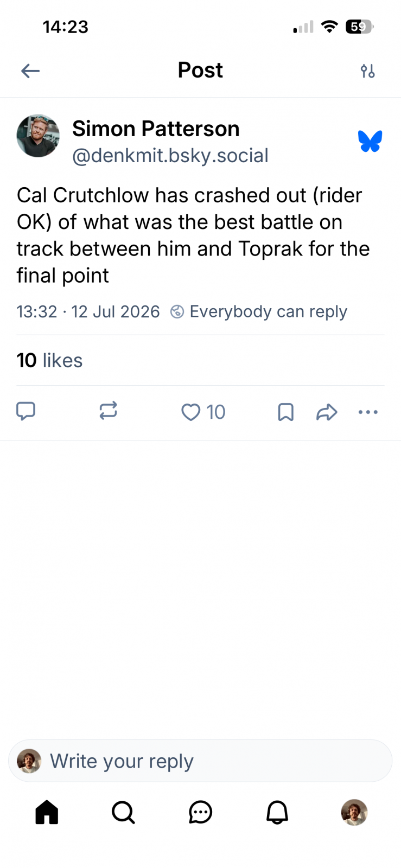Open the Search tab magnifier icon
This screenshot has height=868, width=401.
(x=123, y=813)
